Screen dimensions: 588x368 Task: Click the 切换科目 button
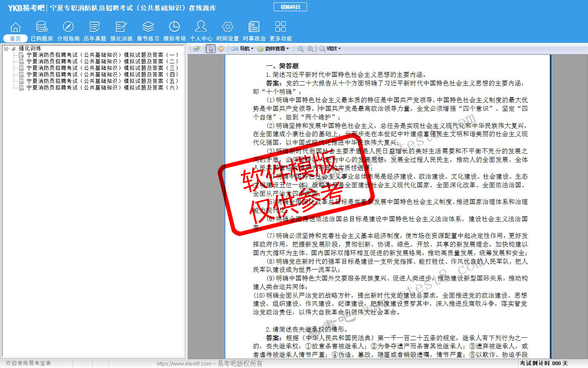click(290, 7)
